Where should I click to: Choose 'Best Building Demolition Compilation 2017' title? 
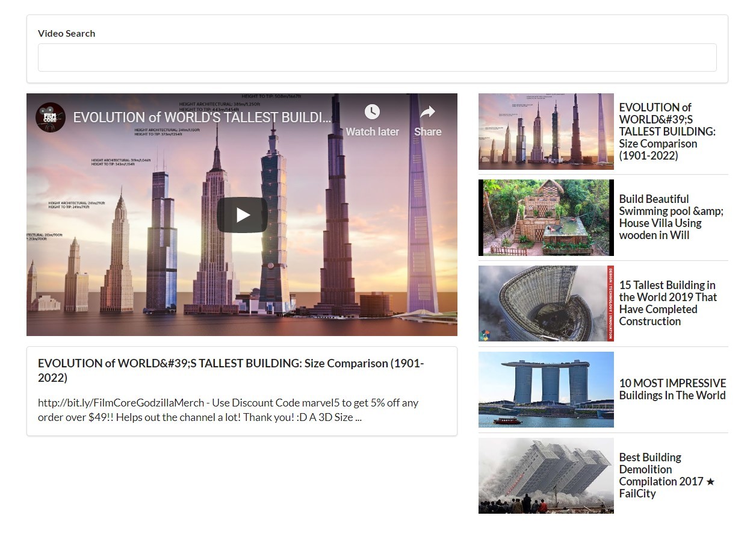(x=666, y=475)
